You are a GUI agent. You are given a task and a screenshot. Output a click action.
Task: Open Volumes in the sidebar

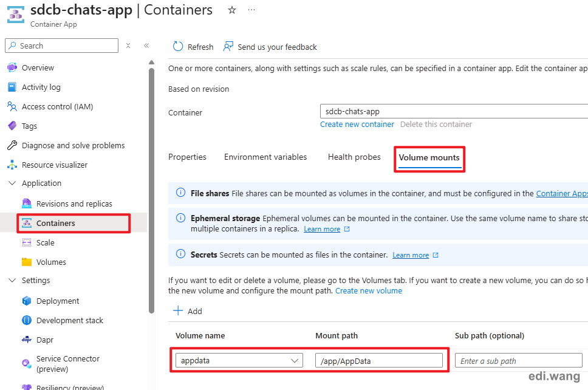click(51, 262)
